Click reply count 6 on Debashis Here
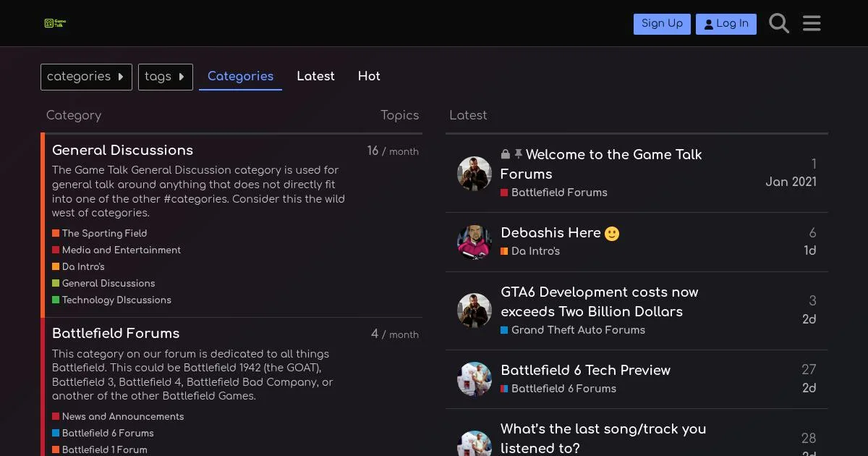 [812, 233]
